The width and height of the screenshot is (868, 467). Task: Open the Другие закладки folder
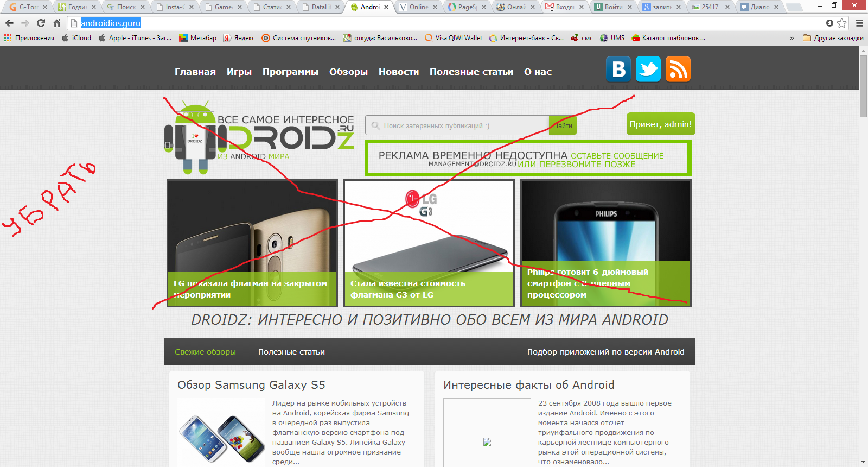[x=833, y=38]
